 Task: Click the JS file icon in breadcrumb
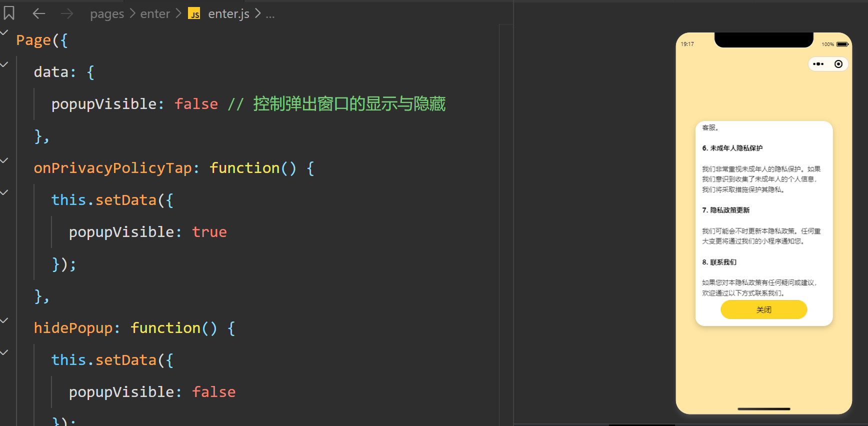click(x=194, y=13)
